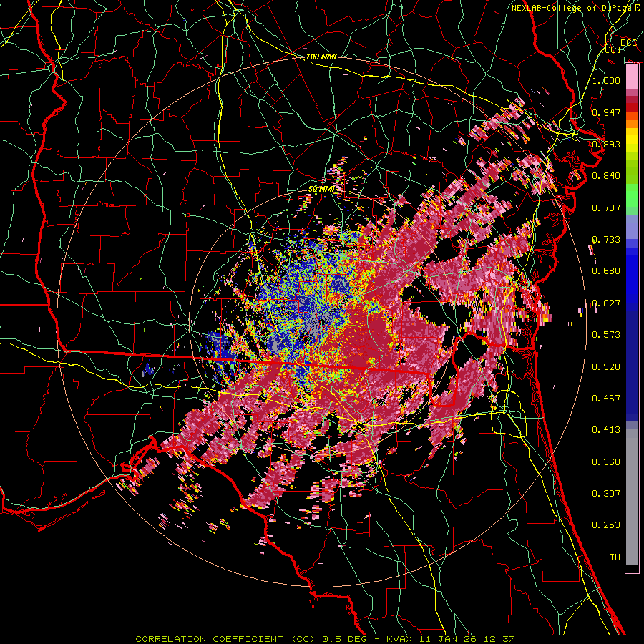The image size is (644, 644).
Task: Click the 0.733 scale value
Action: coord(606,240)
